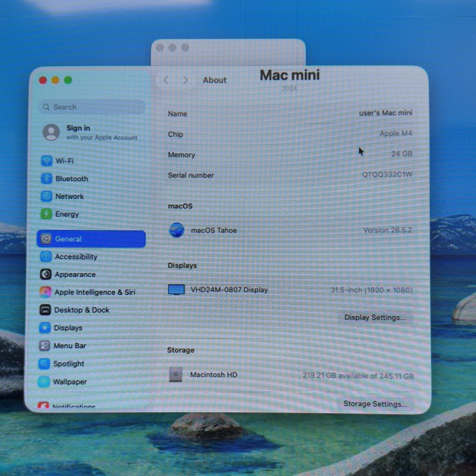
Task: Close the System Settings window
Action: (43, 80)
